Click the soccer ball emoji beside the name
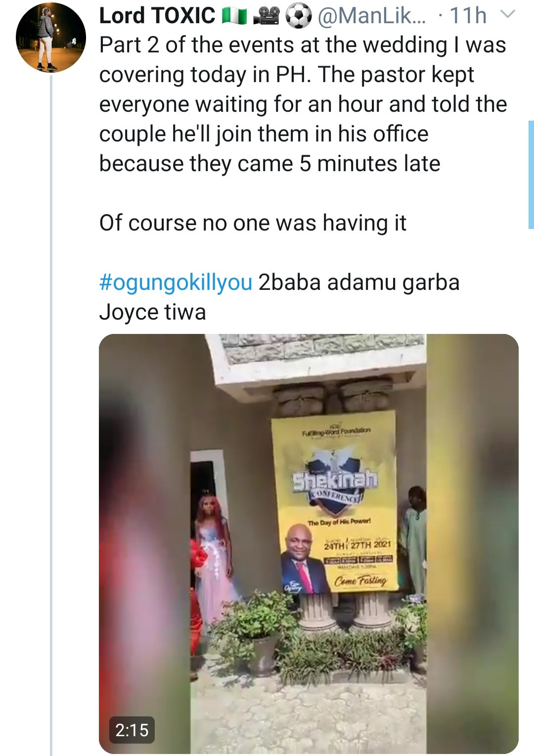 pyautogui.click(x=299, y=16)
